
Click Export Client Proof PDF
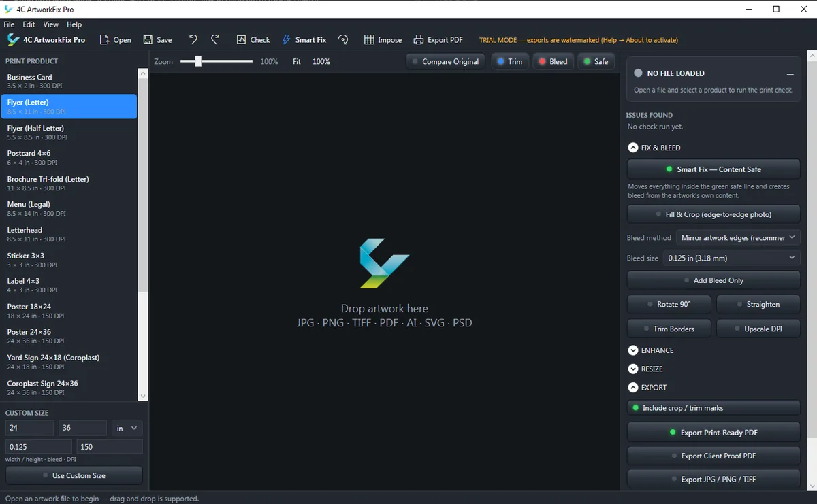[713, 456]
